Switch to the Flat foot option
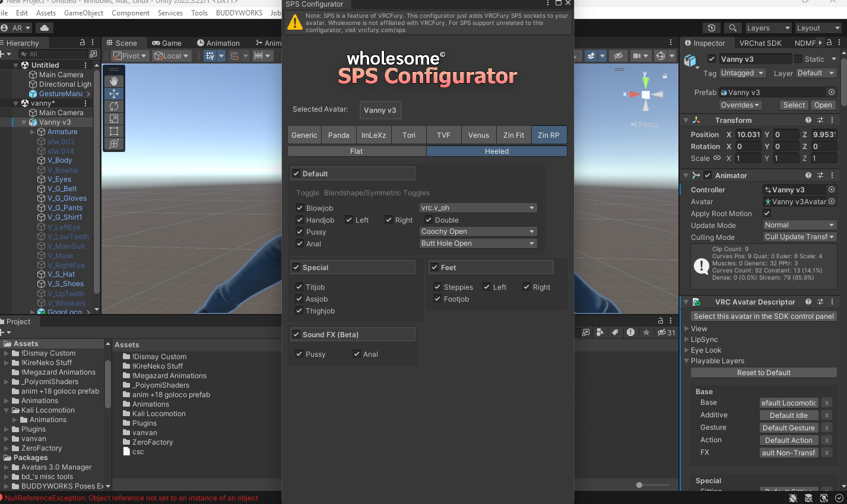Viewport: 847px width, 504px height. tap(357, 151)
